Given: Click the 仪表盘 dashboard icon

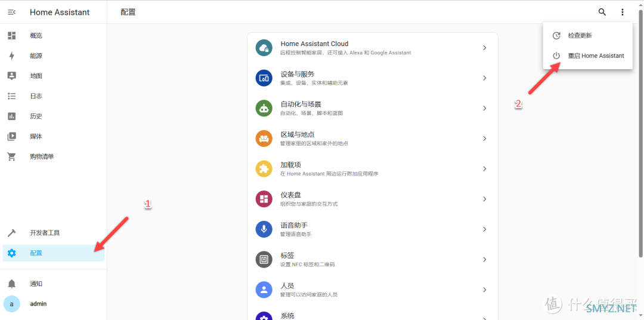Looking at the screenshot, I should [x=264, y=199].
